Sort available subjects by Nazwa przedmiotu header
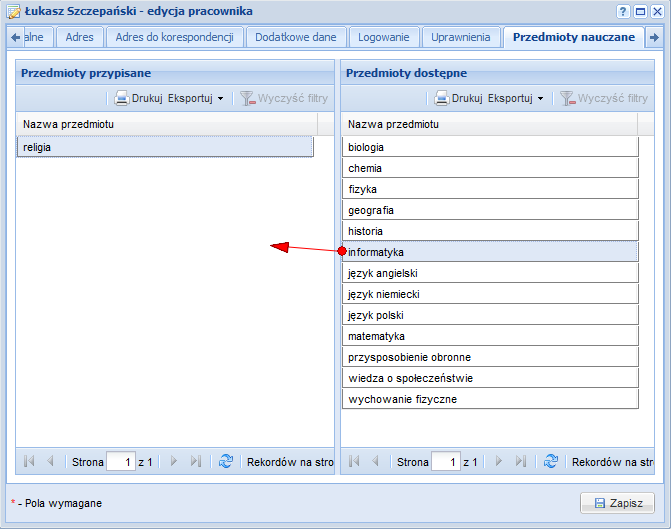This screenshot has height=529, width=671. tap(490, 125)
